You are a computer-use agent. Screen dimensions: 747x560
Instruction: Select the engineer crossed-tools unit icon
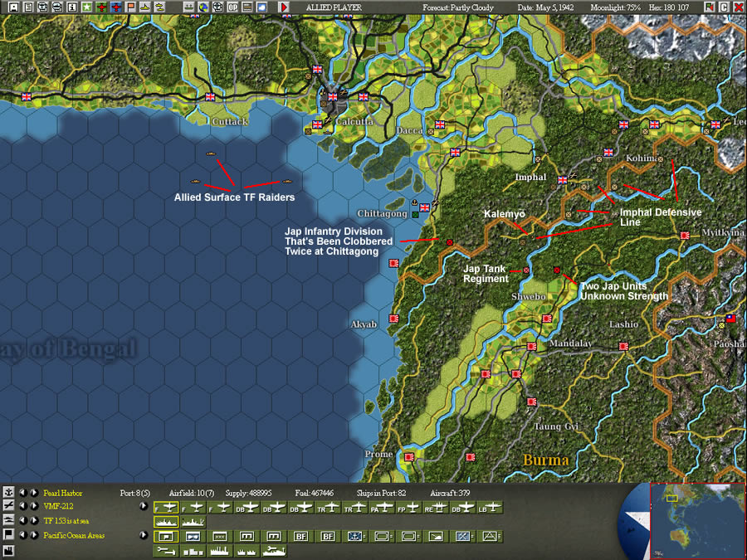coord(462,537)
